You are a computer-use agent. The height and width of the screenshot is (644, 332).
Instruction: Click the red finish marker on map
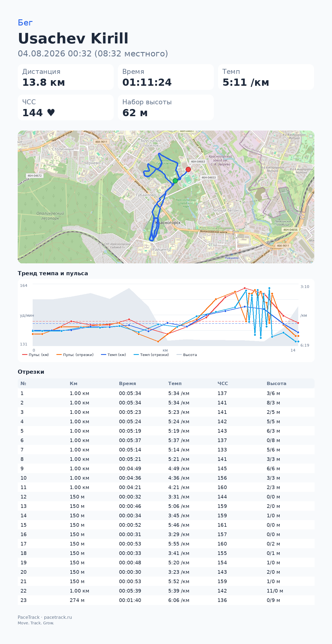(188, 169)
